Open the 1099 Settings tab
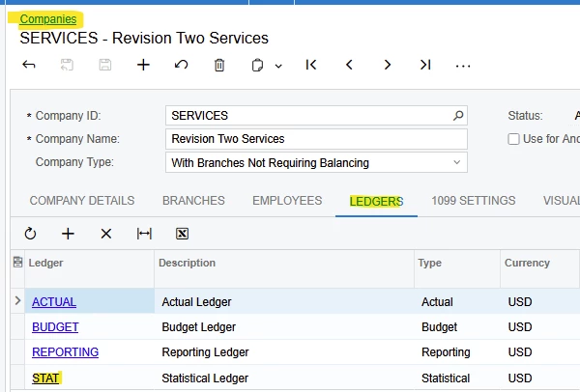 click(x=473, y=201)
